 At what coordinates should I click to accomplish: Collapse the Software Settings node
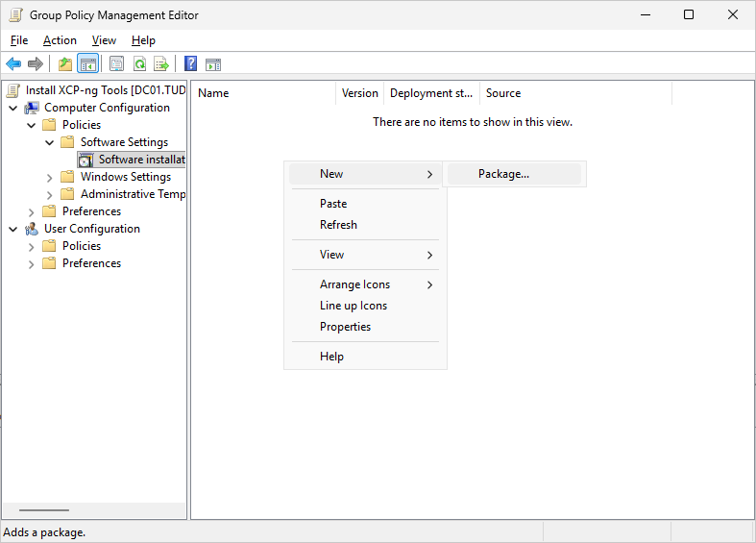50,143
